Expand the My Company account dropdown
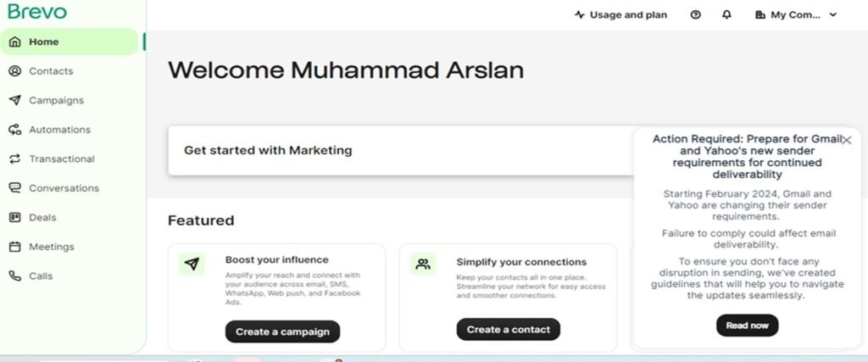 coord(832,14)
